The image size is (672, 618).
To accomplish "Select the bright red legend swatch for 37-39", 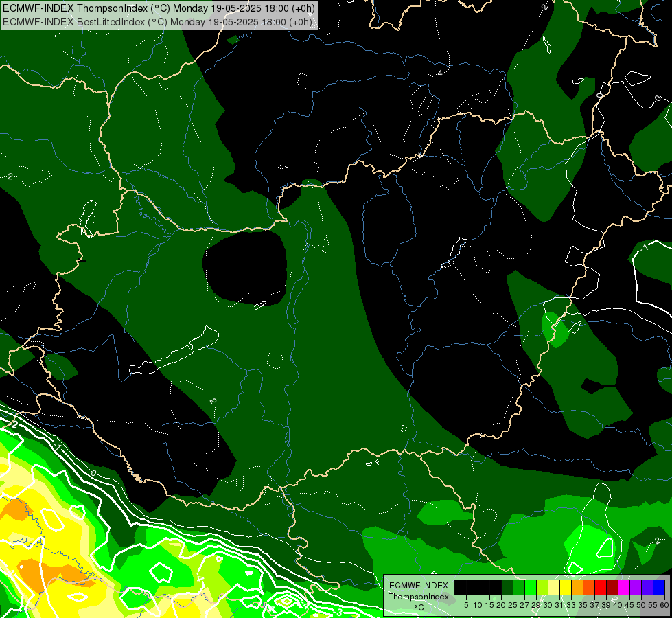I will [601, 587].
